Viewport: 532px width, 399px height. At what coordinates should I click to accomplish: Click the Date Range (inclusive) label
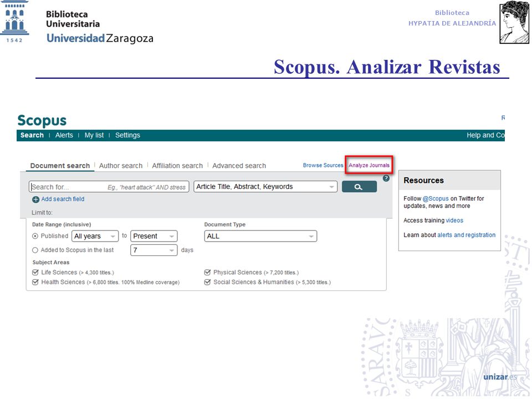point(62,224)
